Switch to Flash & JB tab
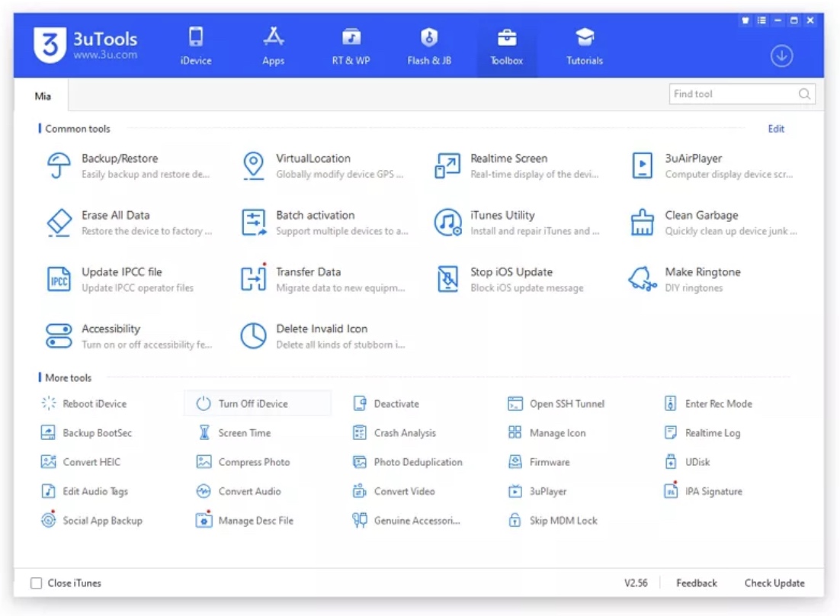Screen dimensions: 840x616 tap(429, 46)
